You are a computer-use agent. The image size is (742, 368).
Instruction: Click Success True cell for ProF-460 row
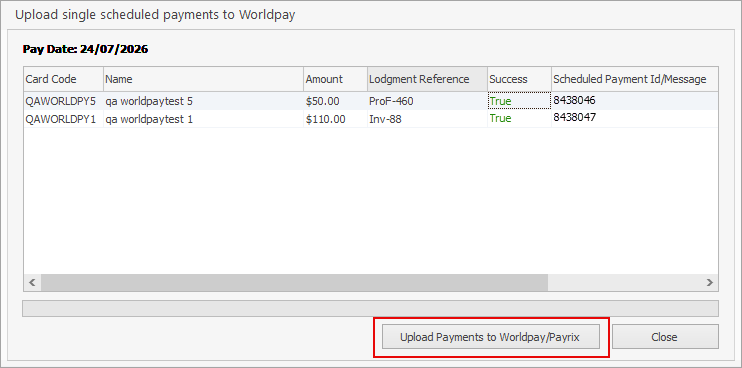[x=519, y=101]
